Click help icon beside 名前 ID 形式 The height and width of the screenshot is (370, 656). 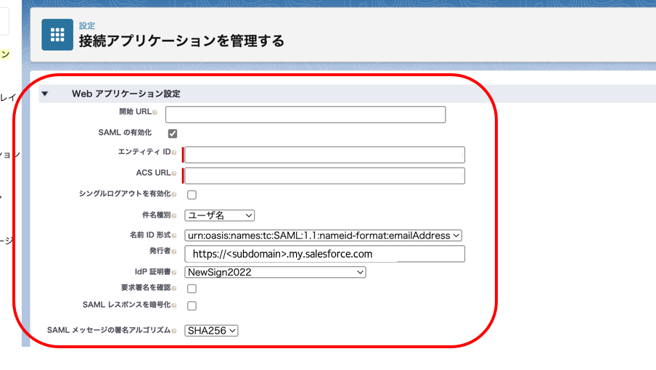174,236
